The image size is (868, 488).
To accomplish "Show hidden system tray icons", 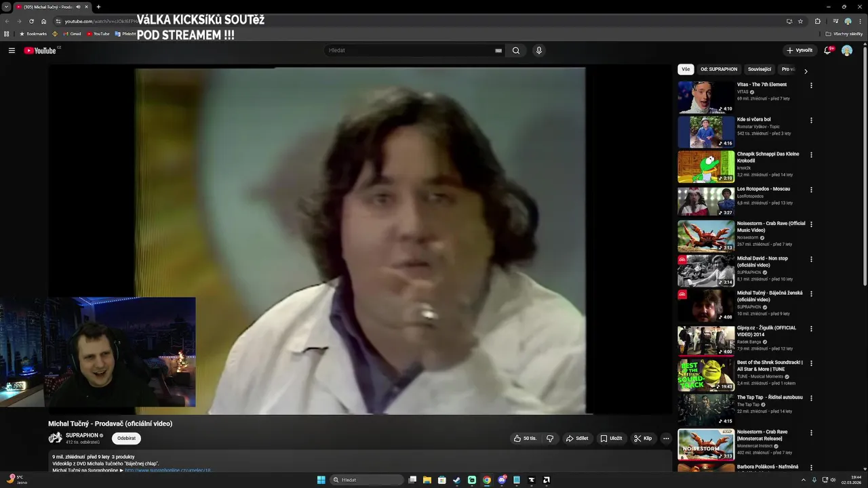I will click(x=804, y=480).
